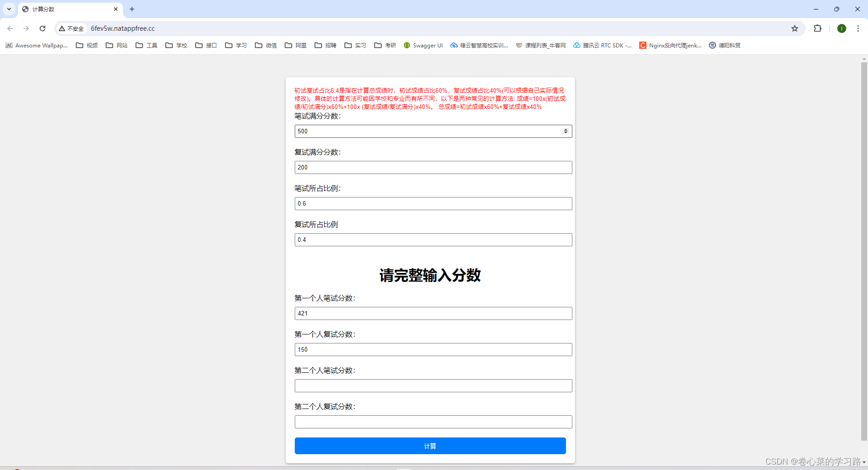Open the 学习 bookmark folder
The height and width of the screenshot is (470, 868).
pyautogui.click(x=236, y=45)
